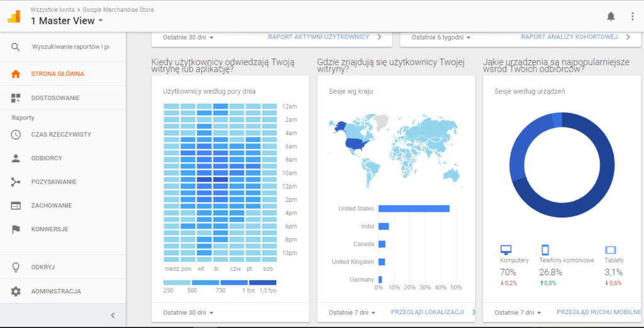The width and height of the screenshot is (644, 328).
Task: Click the Alaska region on world map
Action: 339,127
